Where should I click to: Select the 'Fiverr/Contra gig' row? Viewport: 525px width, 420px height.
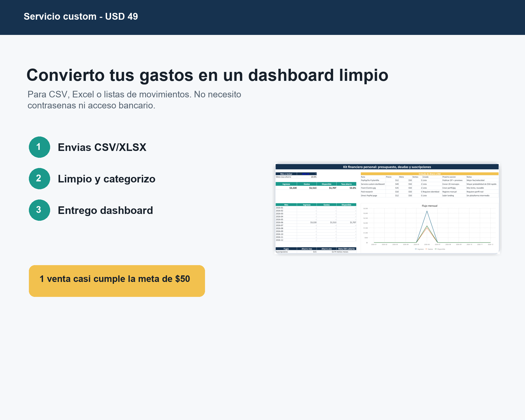click(429, 188)
